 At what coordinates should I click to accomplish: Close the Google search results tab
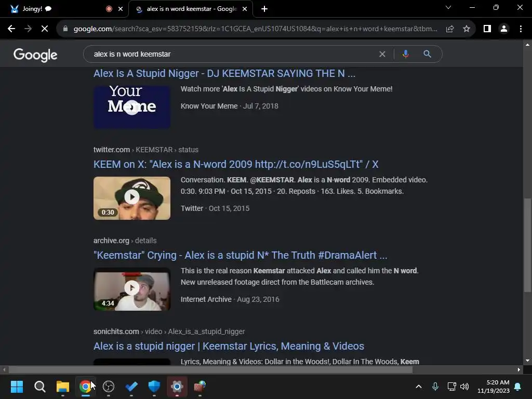(x=245, y=9)
